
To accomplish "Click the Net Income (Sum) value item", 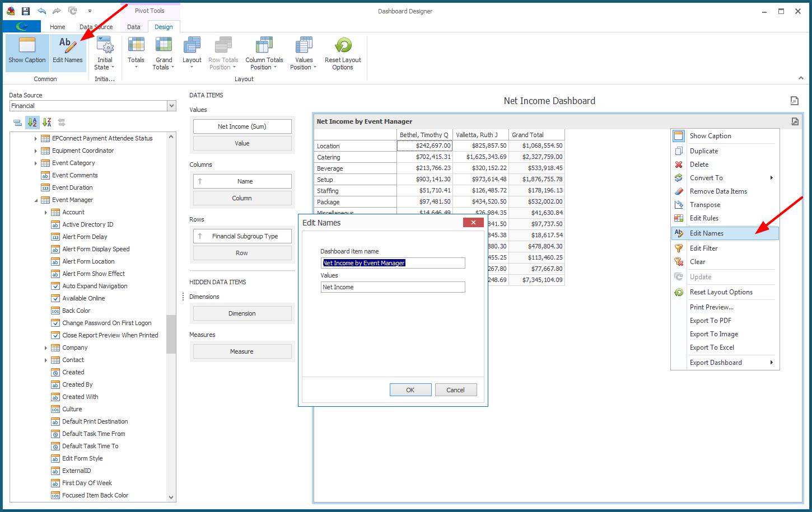I will point(242,126).
